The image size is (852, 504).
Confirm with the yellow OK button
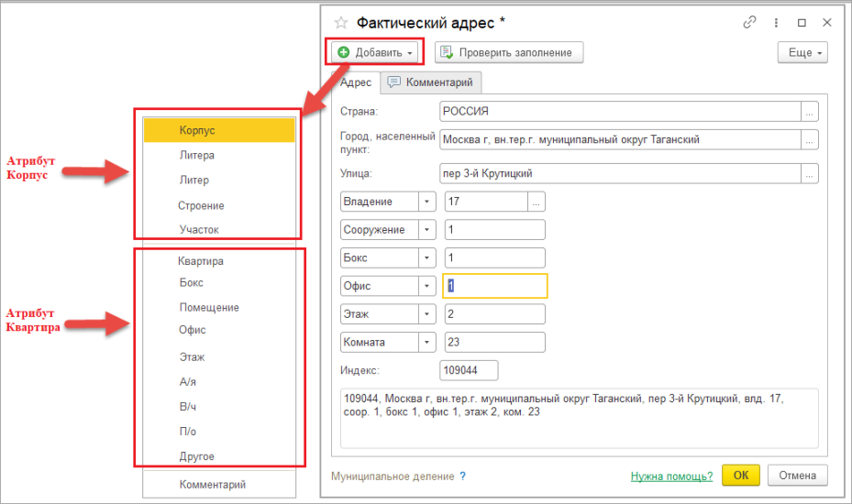pos(741,476)
